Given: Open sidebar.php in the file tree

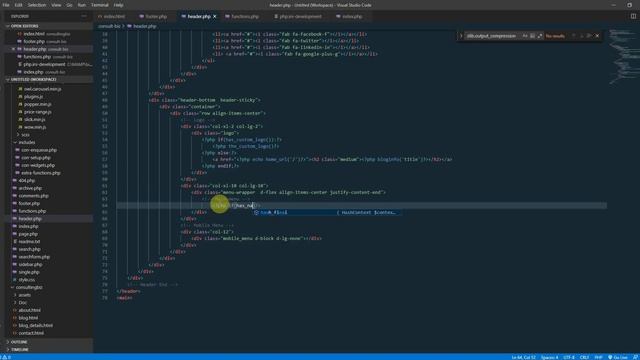Looking at the screenshot, I should tap(30, 264).
